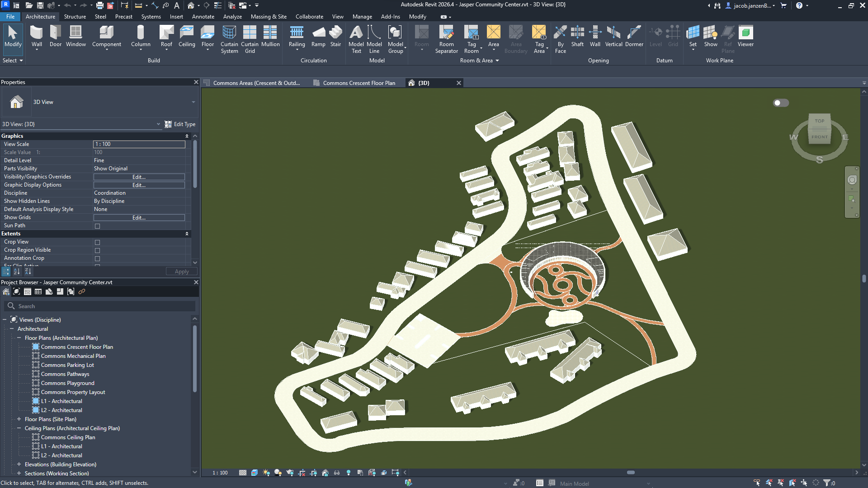Image resolution: width=868 pixels, height=488 pixels.
Task: Collapse Ceiling Plans (Architectural Ceiling Plan) node
Action: (19, 428)
